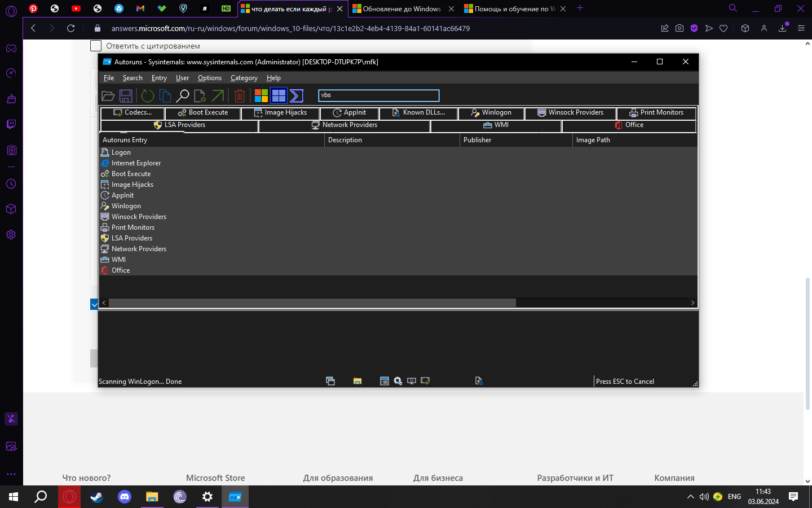Switch to the Known DLLs tab
Image resolution: width=812 pixels, height=508 pixels.
tap(418, 113)
